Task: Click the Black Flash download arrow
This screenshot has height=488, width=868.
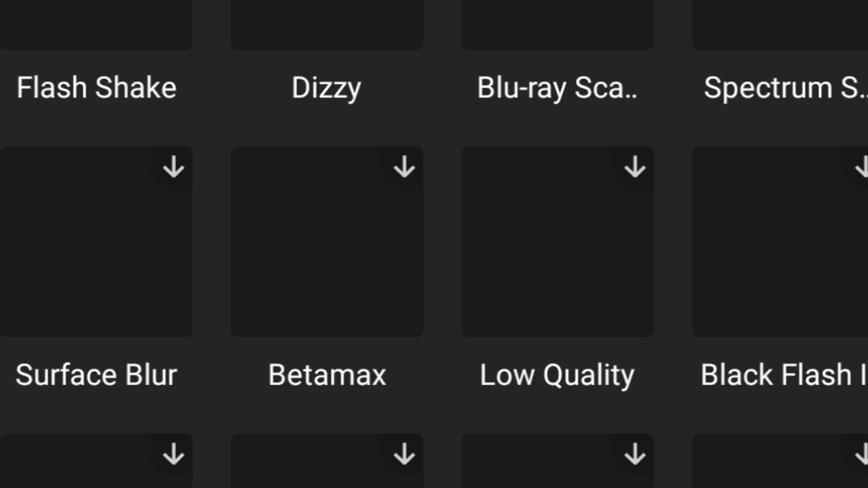Action: click(x=861, y=167)
